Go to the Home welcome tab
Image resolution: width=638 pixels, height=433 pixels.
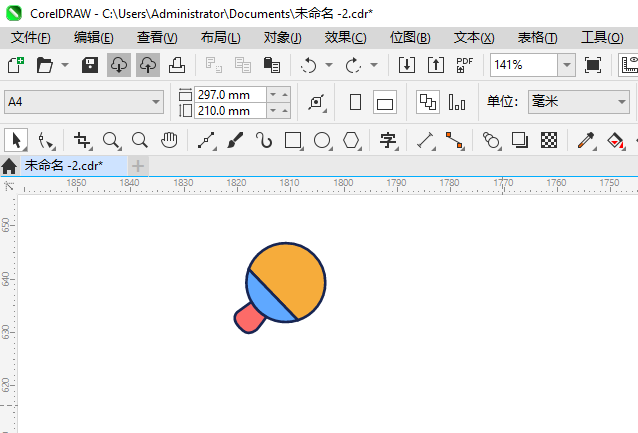tap(9, 166)
